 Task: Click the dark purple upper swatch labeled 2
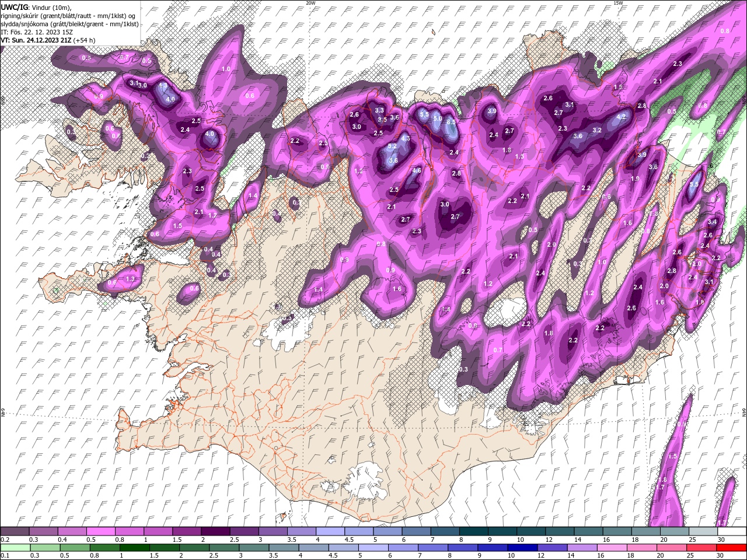[215, 531]
